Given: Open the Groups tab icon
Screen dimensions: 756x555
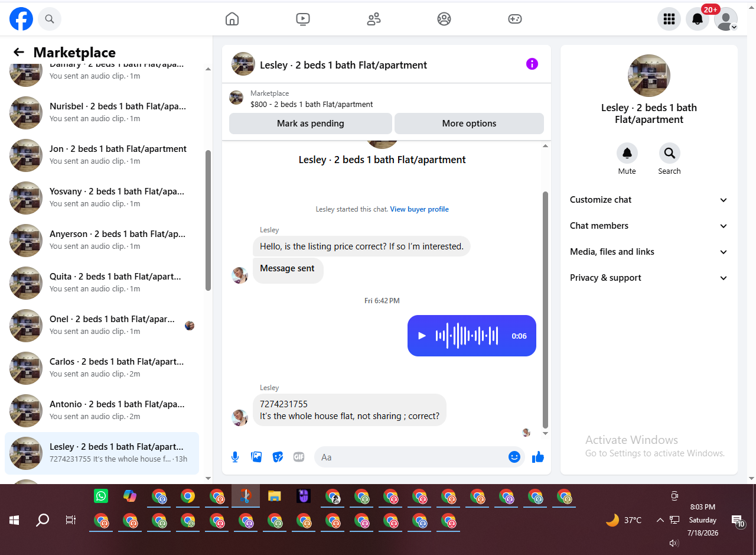Looking at the screenshot, I should [444, 19].
